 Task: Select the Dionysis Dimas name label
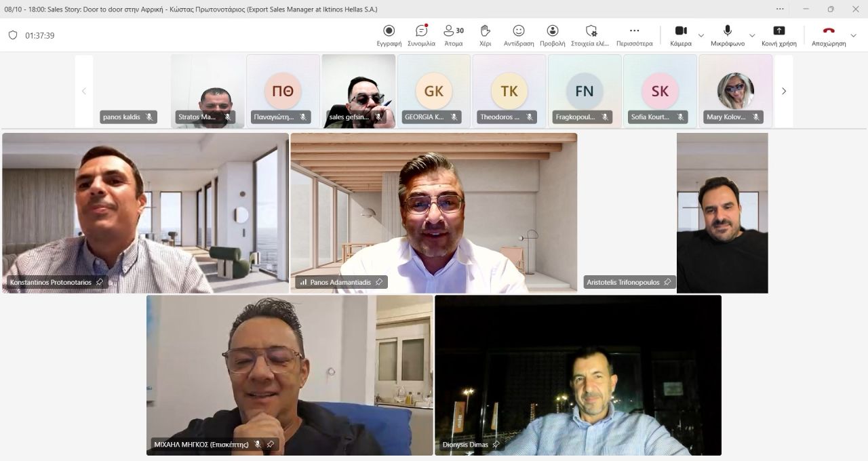pos(465,445)
